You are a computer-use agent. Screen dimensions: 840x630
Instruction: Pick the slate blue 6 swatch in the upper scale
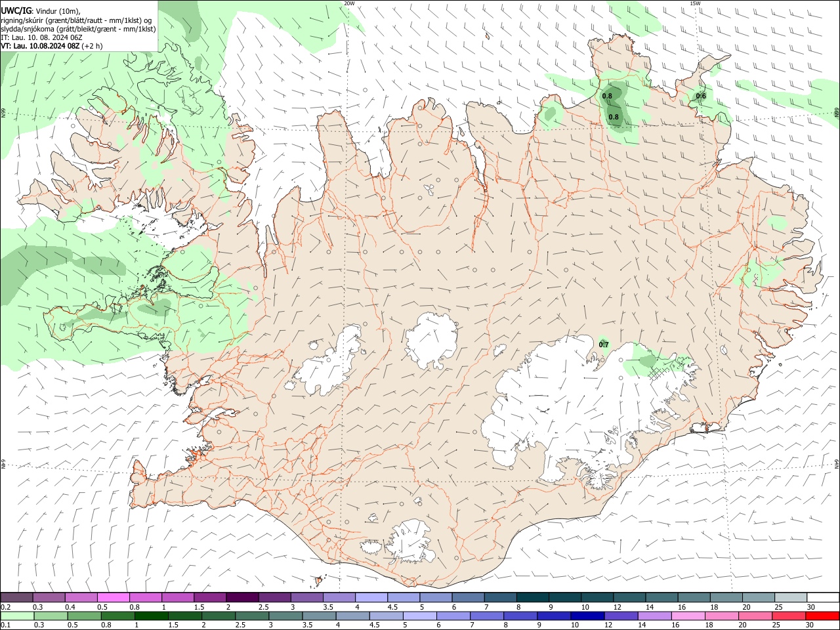(468, 598)
